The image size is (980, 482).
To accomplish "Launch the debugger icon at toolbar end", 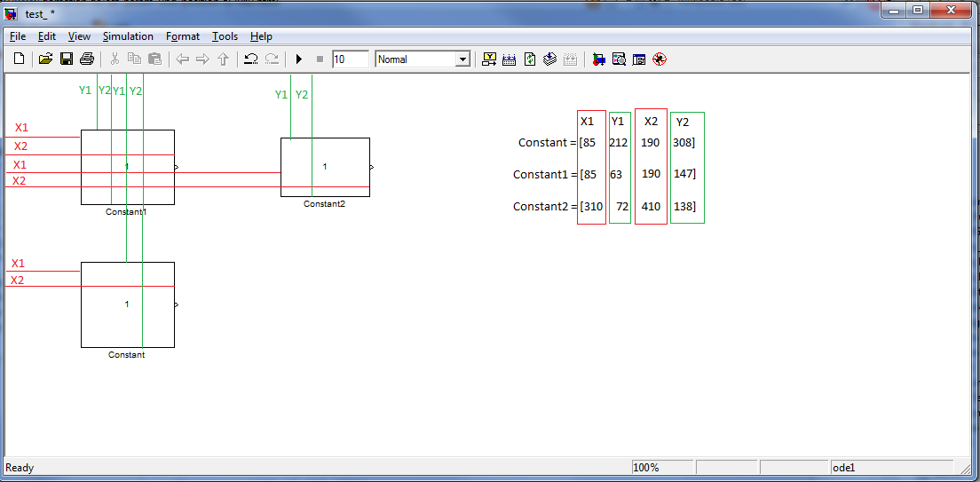I will tap(659, 59).
